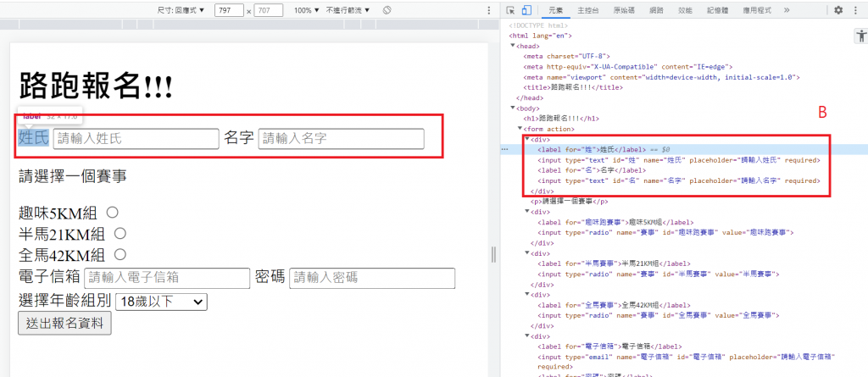Click the 請輸入密碼 input field
This screenshot has width=868, height=377.
pyautogui.click(x=372, y=278)
